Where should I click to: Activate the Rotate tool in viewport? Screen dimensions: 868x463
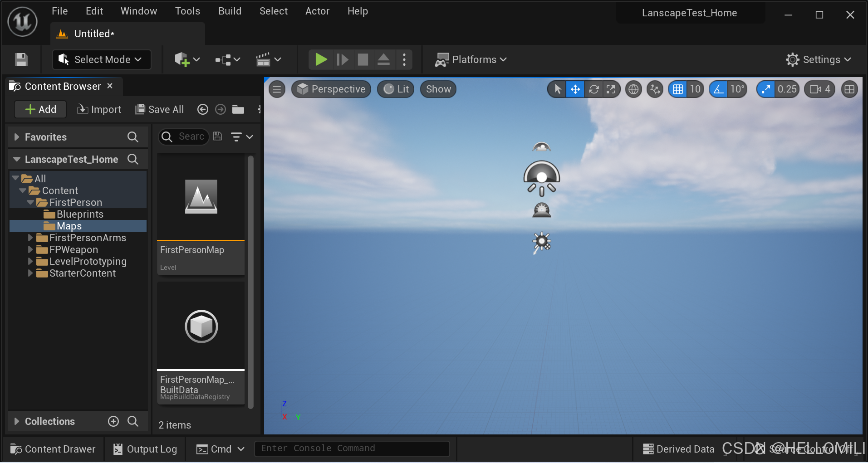click(593, 89)
